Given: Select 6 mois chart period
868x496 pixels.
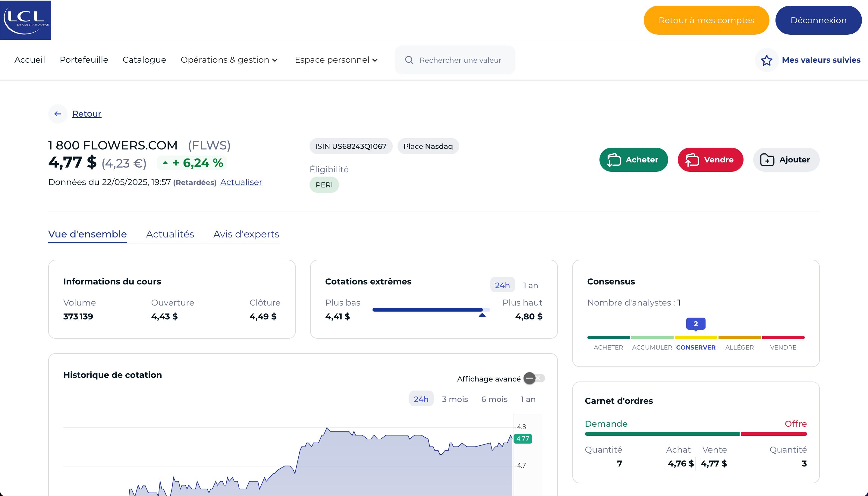Looking at the screenshot, I should point(494,399).
